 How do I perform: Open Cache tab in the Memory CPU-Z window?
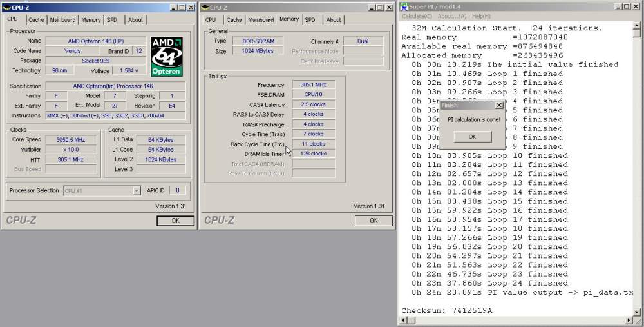[234, 20]
